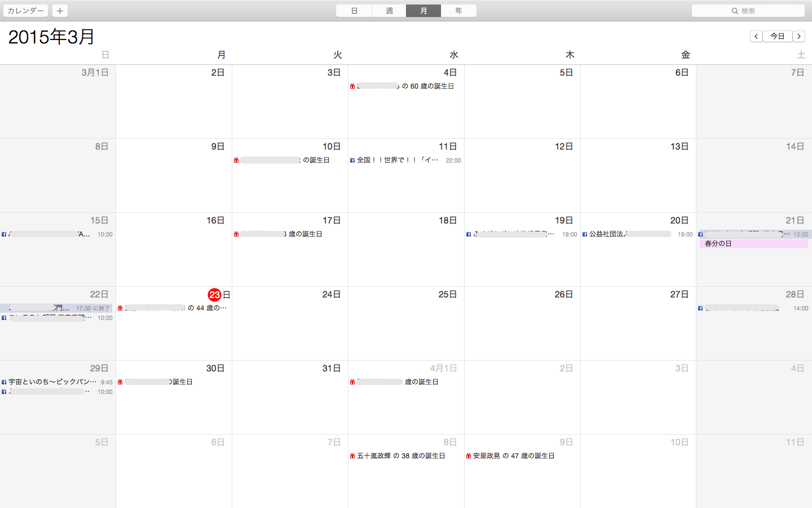Open the birthday event on 4月1日
This screenshot has height=508, width=812.
coord(405,382)
